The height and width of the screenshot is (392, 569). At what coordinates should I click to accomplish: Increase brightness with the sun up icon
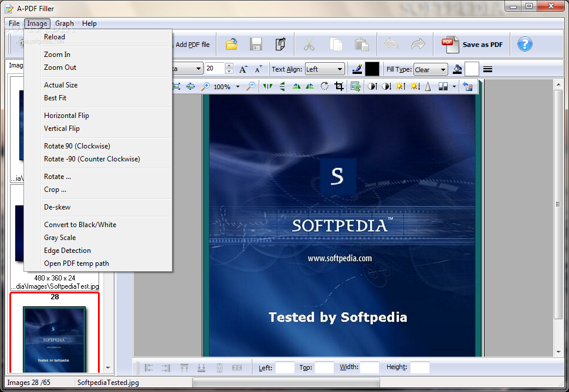coord(401,86)
